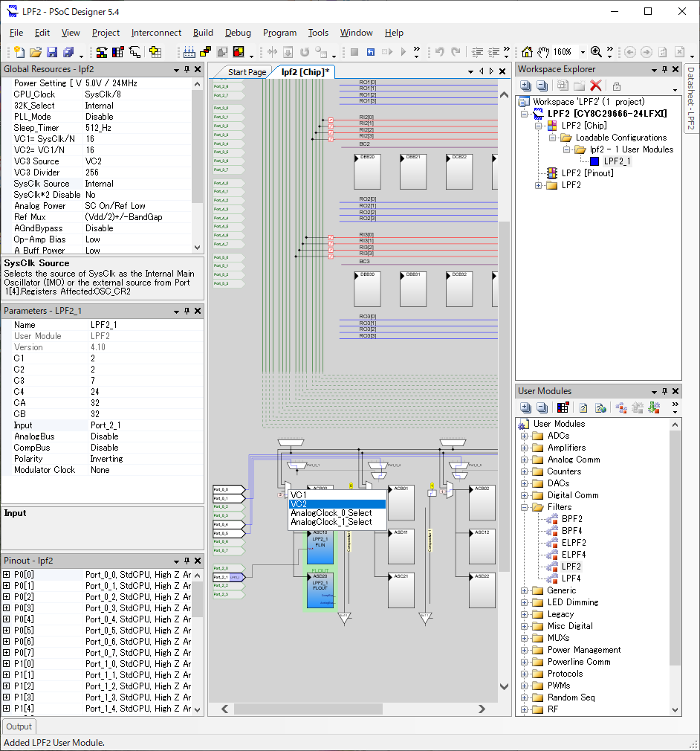Expand the P0[0] pin row
The image size is (700, 751).
point(6,574)
